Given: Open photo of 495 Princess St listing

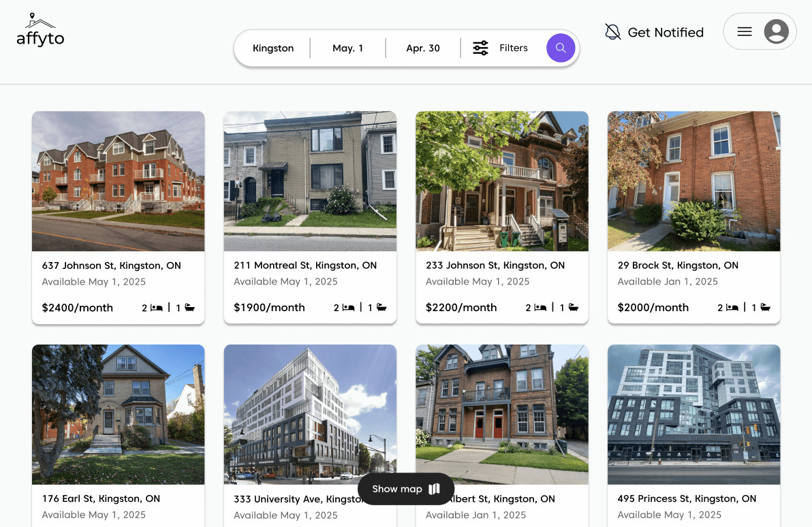Looking at the screenshot, I should 694,415.
